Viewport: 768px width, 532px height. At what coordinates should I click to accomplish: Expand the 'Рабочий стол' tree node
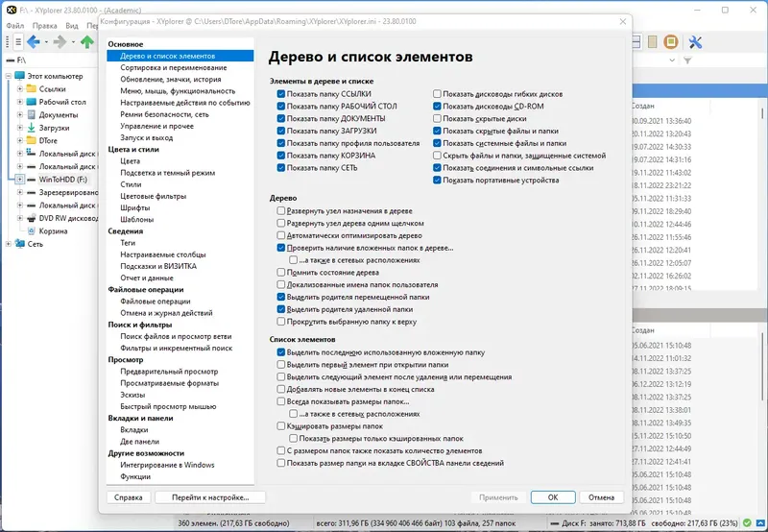click(19, 102)
